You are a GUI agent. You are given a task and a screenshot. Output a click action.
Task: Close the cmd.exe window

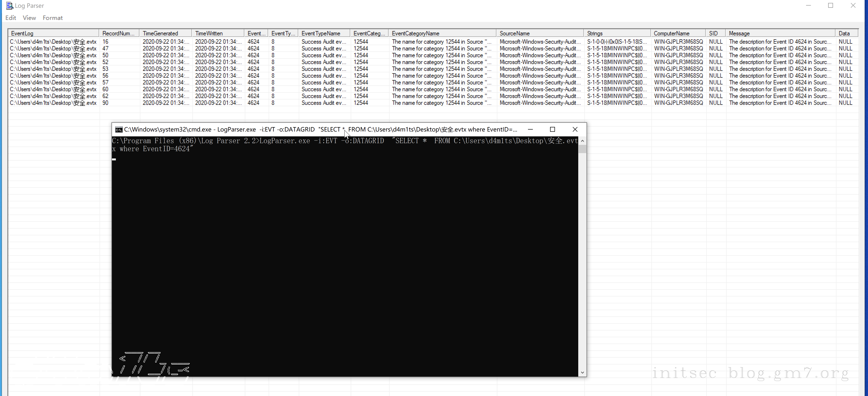[x=575, y=130]
